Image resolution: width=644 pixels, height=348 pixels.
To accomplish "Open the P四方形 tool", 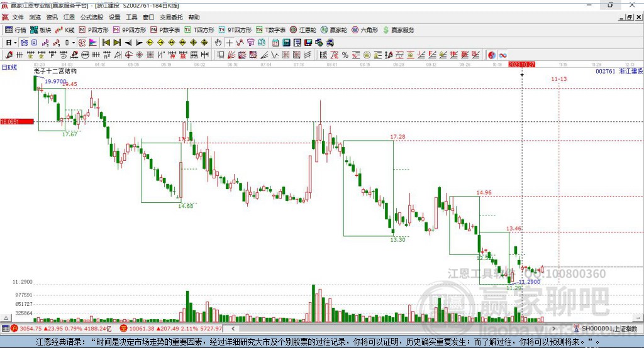I will point(94,30).
